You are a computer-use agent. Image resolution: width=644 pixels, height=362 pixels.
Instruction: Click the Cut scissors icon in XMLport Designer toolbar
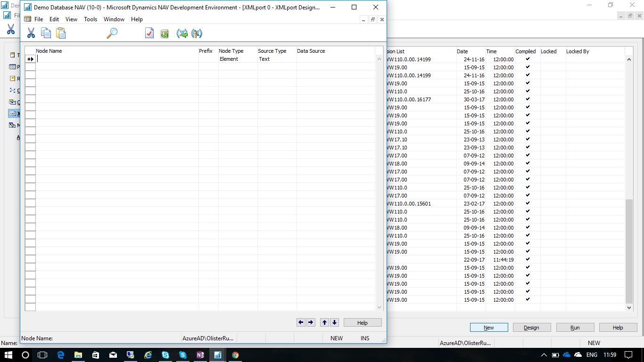pyautogui.click(x=31, y=33)
